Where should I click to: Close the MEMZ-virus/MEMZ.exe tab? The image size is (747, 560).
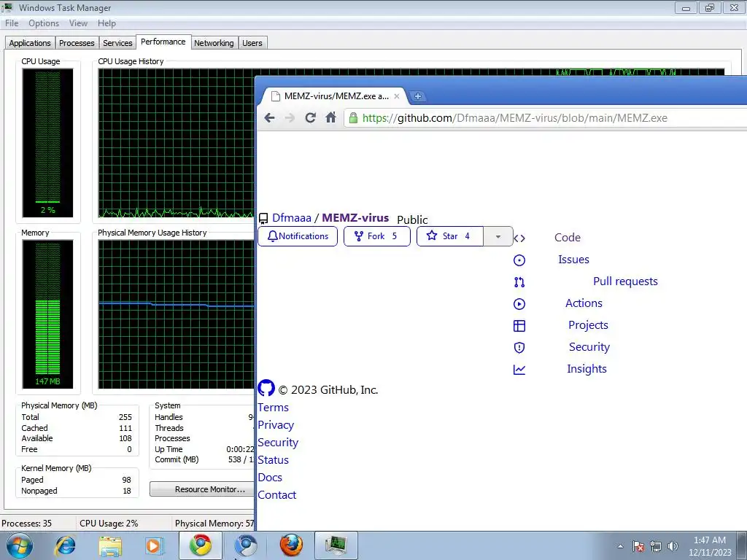397,96
